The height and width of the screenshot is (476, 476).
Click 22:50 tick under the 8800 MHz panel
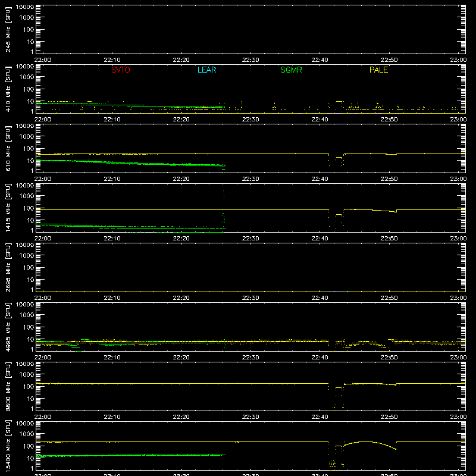(389, 417)
